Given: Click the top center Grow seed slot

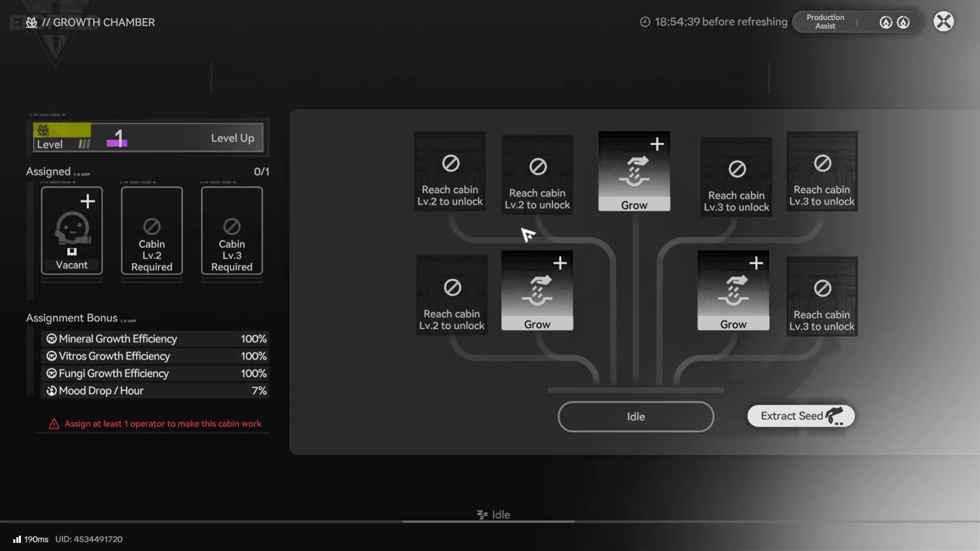Looking at the screenshot, I should (x=634, y=171).
